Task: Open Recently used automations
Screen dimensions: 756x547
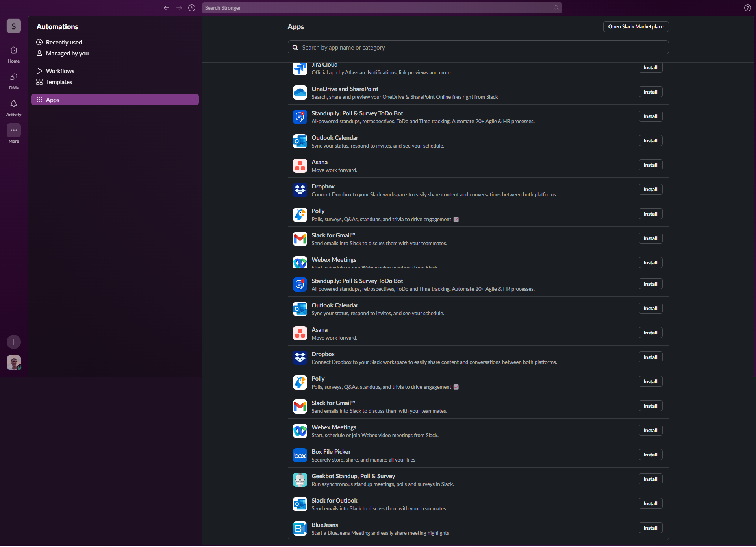Action: point(115,42)
